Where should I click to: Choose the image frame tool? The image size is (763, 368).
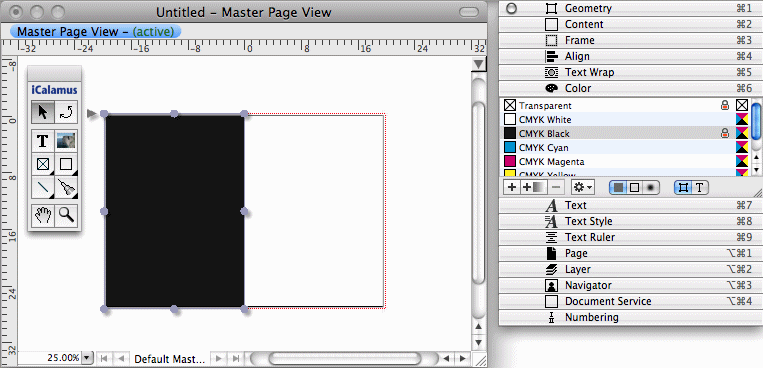point(66,140)
